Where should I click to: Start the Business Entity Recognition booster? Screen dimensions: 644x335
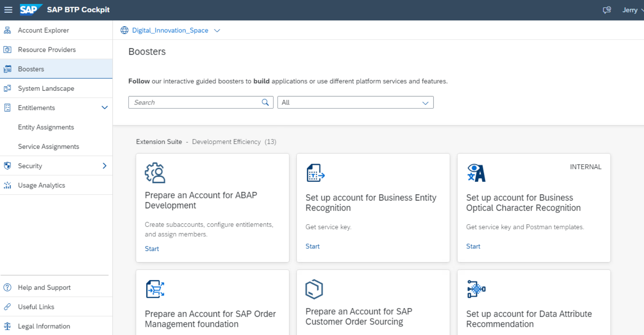click(313, 246)
